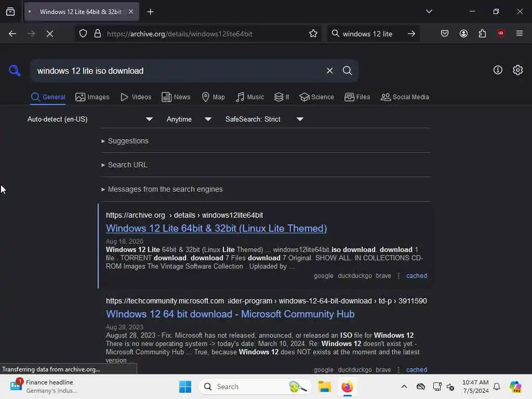
Task: Expand Messages from the search engines
Action: pos(162,189)
